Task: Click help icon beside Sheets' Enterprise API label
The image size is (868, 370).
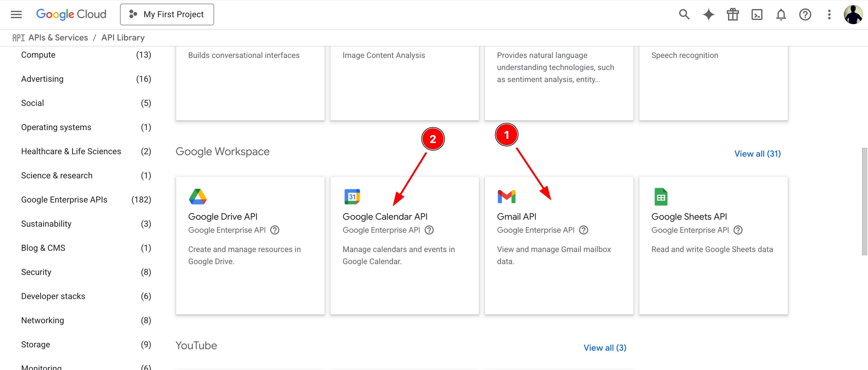Action: pos(738,230)
